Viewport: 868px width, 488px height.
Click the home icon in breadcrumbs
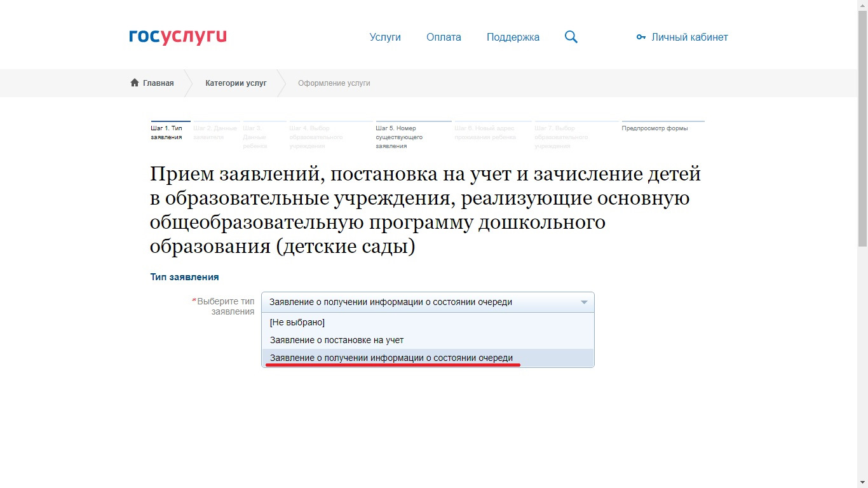click(135, 83)
